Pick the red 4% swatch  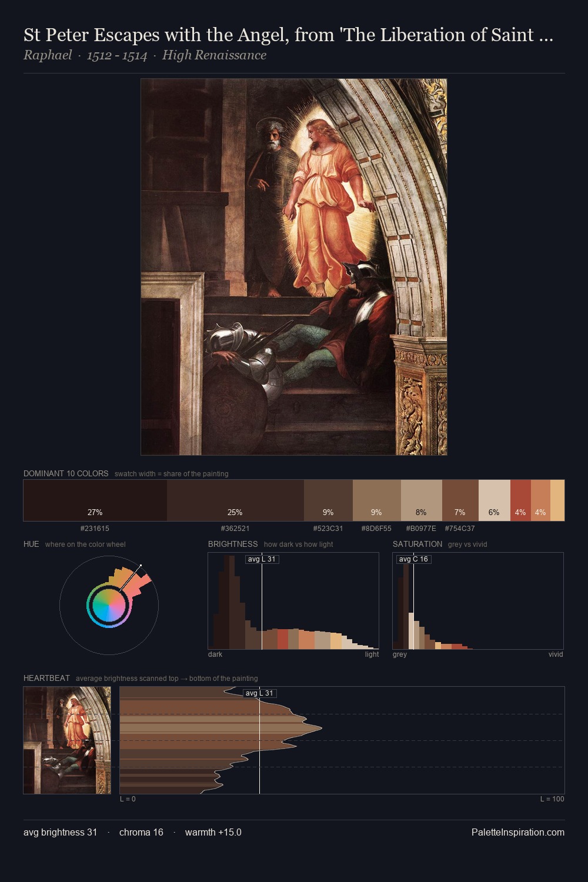(x=520, y=500)
